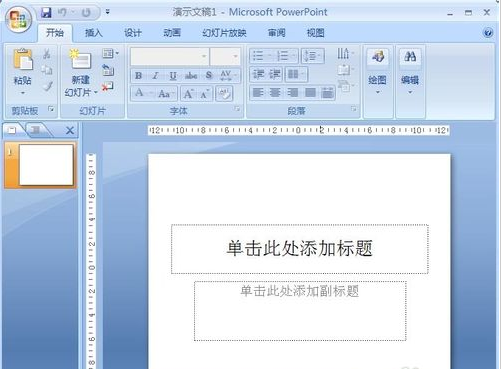Delete the slide with the red X icon
The width and height of the screenshot is (502, 369).
(x=108, y=86)
